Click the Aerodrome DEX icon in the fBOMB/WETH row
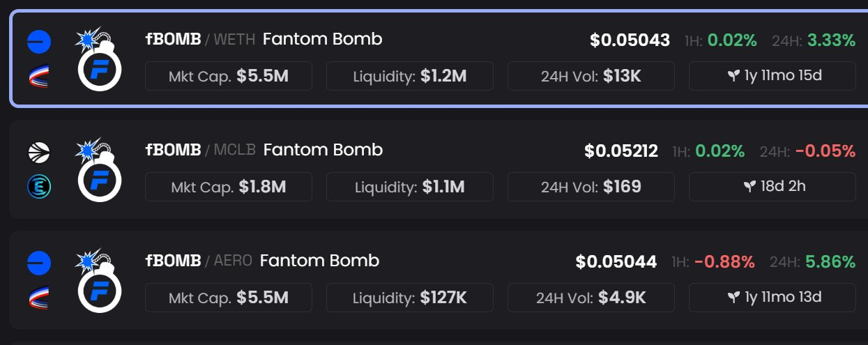 39,76
